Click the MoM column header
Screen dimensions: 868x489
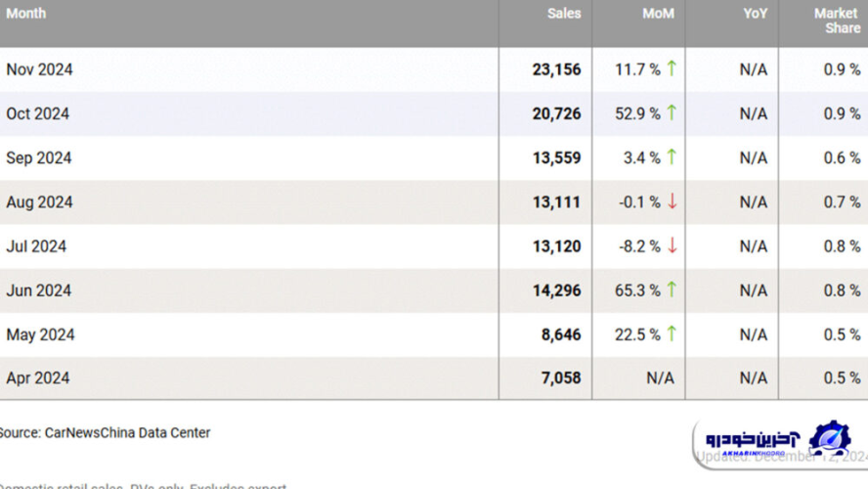[658, 14]
